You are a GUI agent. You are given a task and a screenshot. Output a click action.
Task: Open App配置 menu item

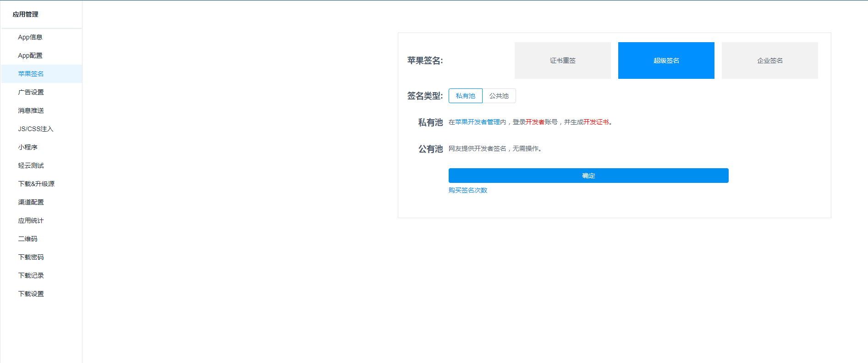click(41, 55)
